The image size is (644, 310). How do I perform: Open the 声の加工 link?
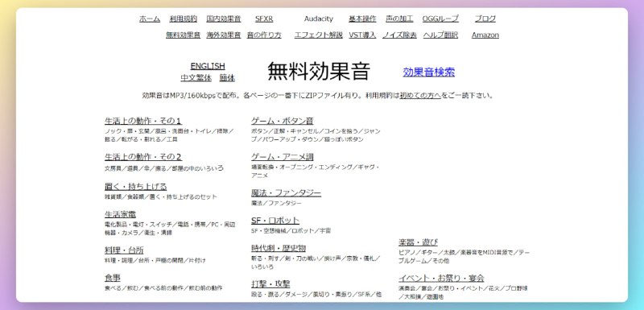399,19
